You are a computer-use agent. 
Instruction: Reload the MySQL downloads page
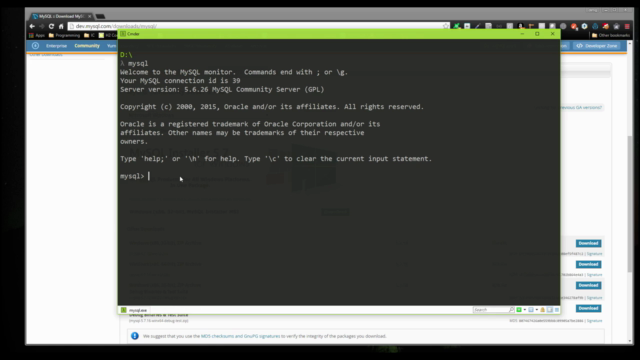tap(51, 26)
